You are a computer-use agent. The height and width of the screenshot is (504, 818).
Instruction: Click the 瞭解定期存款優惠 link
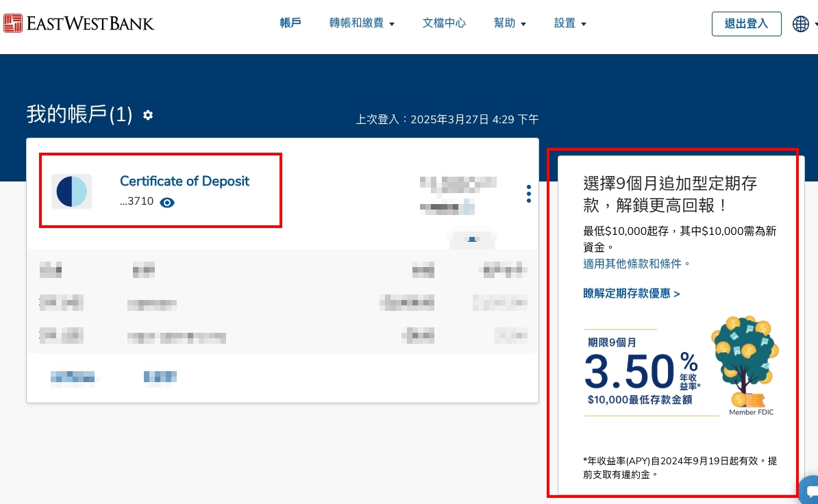click(x=631, y=294)
